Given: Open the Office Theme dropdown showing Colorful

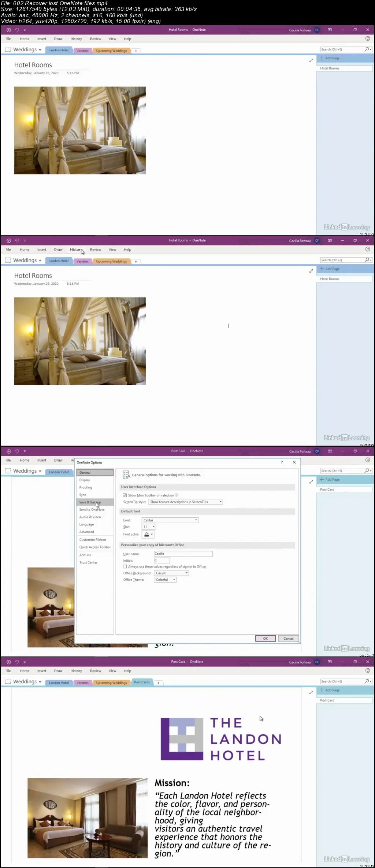Looking at the screenshot, I should point(165,580).
